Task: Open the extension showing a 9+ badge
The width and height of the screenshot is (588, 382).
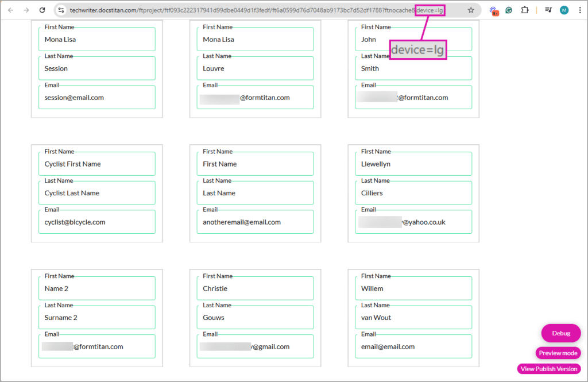Action: point(494,10)
